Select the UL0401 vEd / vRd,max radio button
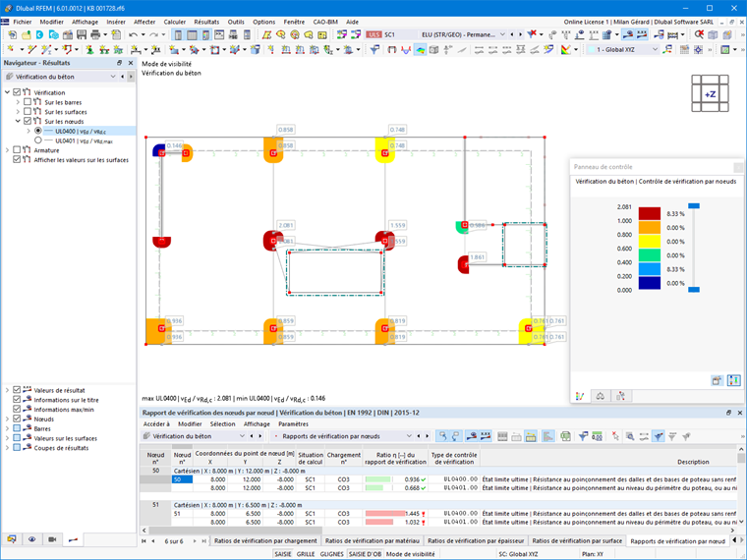This screenshot has height=560, width=747. (38, 140)
